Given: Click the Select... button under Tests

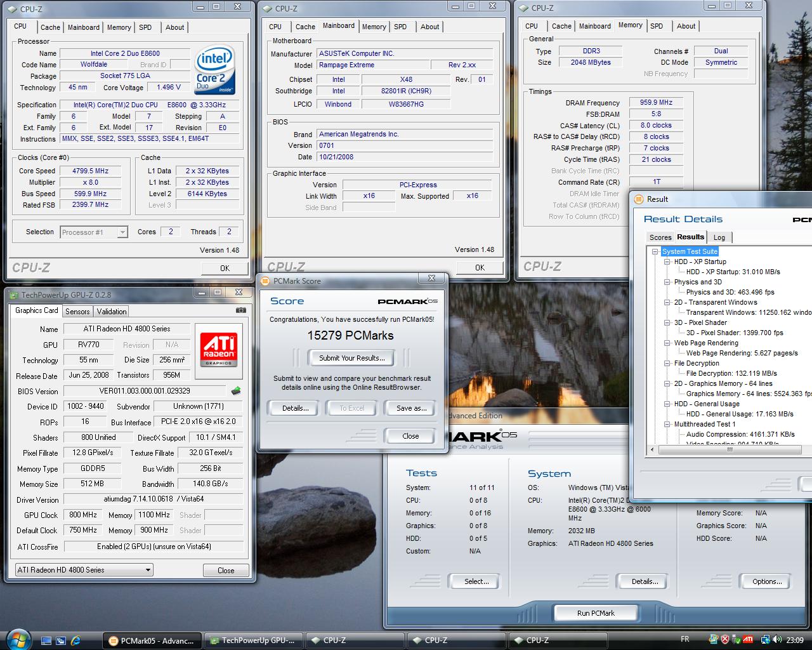Looking at the screenshot, I should [x=476, y=581].
